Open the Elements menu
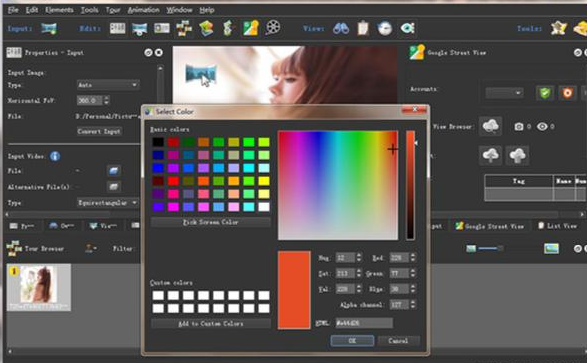Screen dimensions: 587x363 (59, 10)
